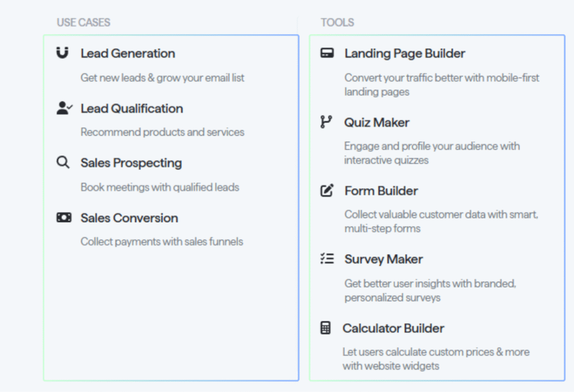Click "Get new leads & grow your email list"
The height and width of the screenshot is (392, 574).
[163, 77]
